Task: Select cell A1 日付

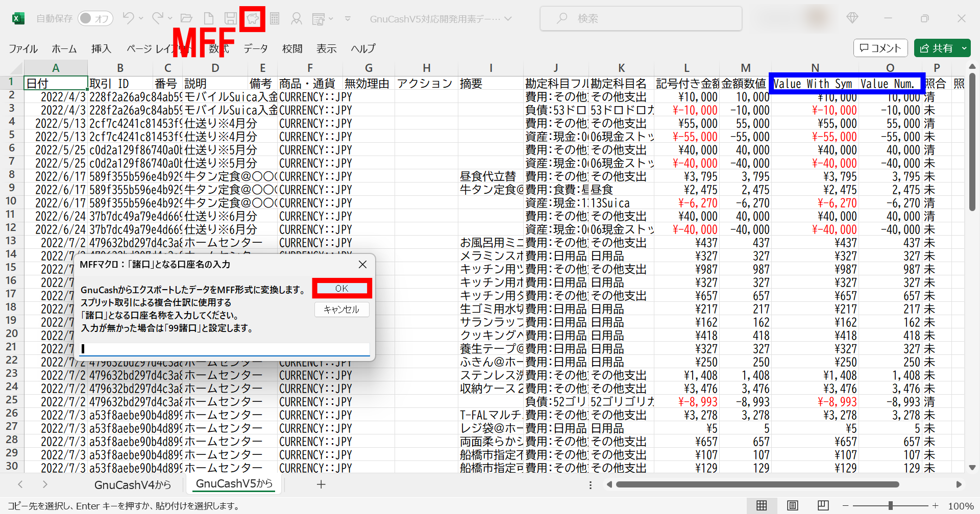Action: [56, 83]
